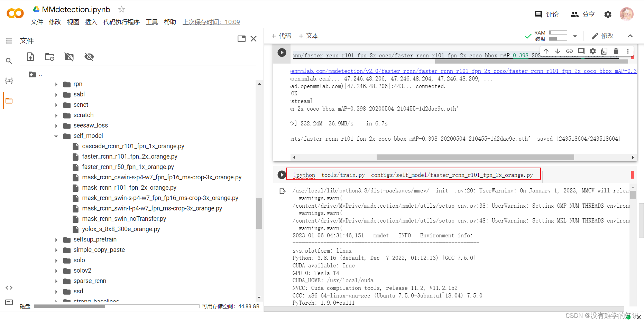Screen dimensions: 644x322
Task: Click the 分享 share button
Action: click(x=583, y=14)
